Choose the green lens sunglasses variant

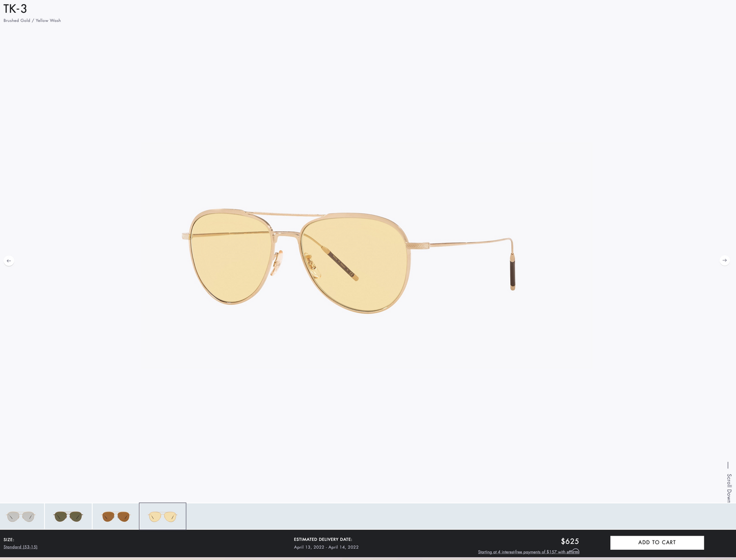(68, 516)
